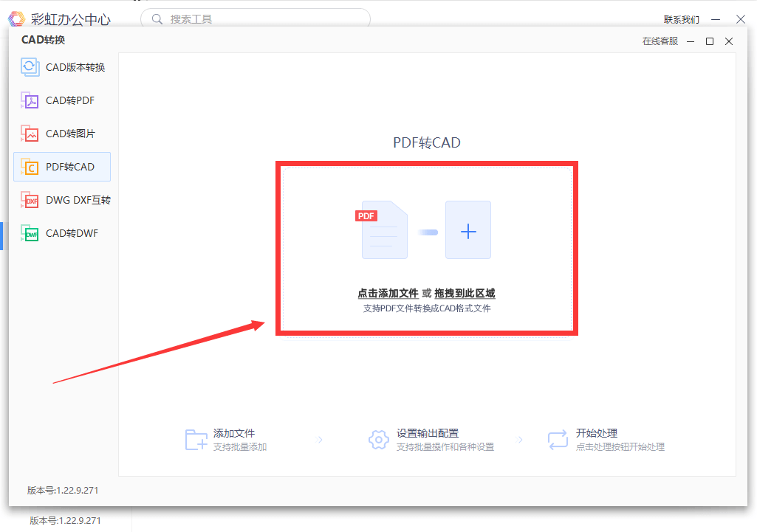Image resolution: width=757 pixels, height=532 pixels.
Task: Maximize the CAD转换 dialog window
Action: [710, 41]
